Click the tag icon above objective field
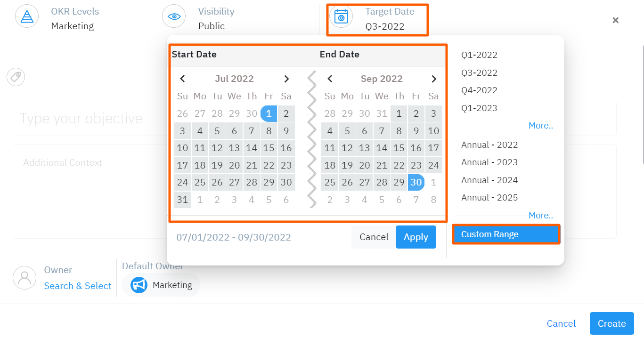The image size is (644, 338). point(16,77)
